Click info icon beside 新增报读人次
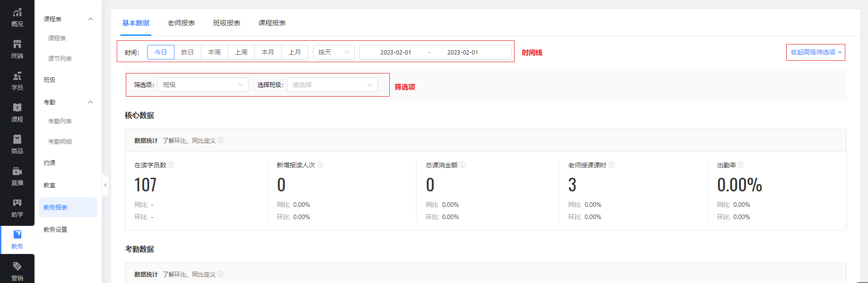Image resolution: width=868 pixels, height=283 pixels. [320, 165]
